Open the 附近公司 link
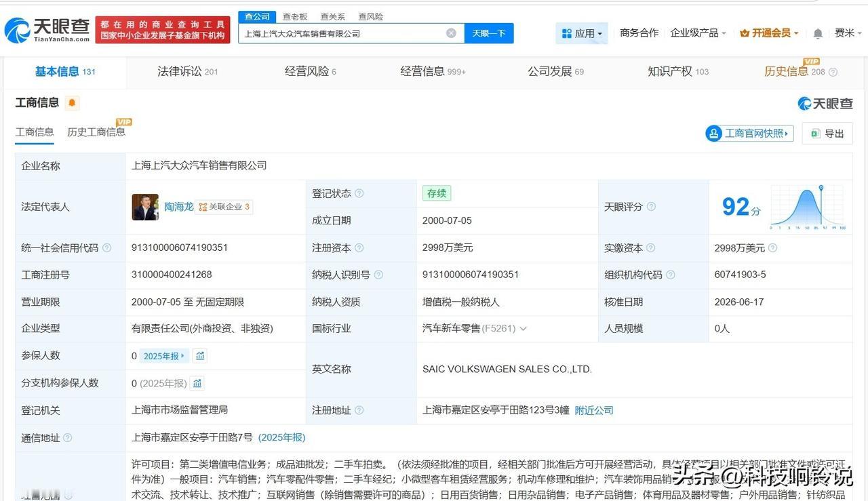Viewport: 868px width, 501px height. point(594,410)
